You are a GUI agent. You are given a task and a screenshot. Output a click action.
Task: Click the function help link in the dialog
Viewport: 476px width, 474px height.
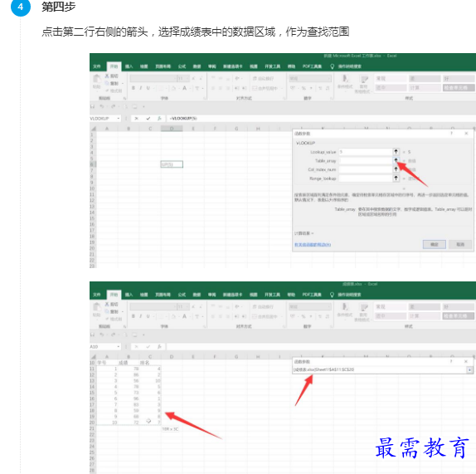313,245
